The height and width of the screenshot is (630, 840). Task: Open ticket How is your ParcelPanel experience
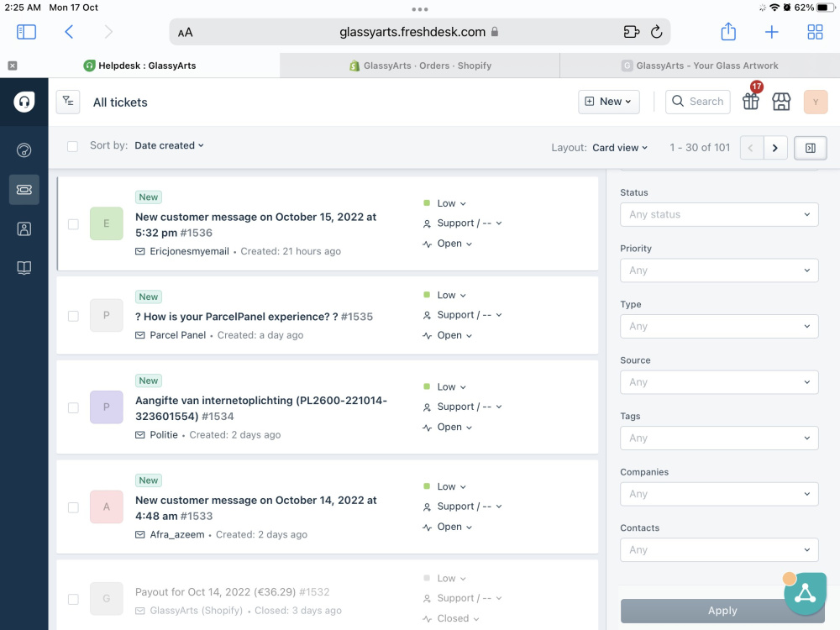point(254,316)
